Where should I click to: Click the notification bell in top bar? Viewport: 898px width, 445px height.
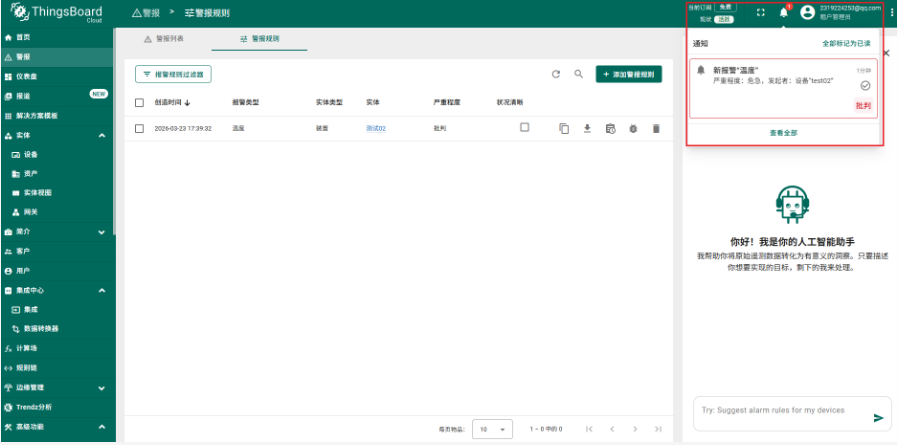784,13
